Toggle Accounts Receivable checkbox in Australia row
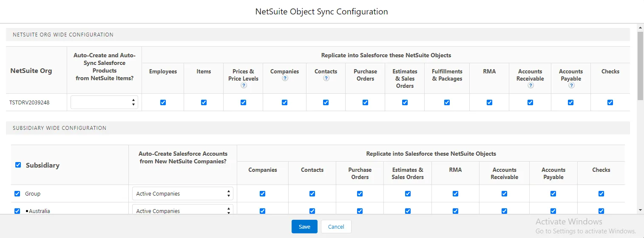Viewport: 644px width, 238px height. 504,211
